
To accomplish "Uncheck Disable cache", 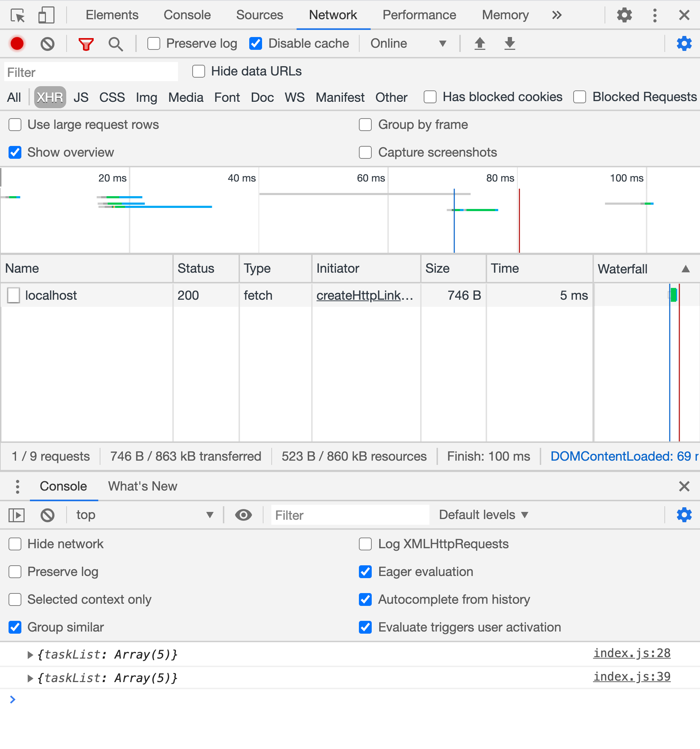I will click(255, 44).
